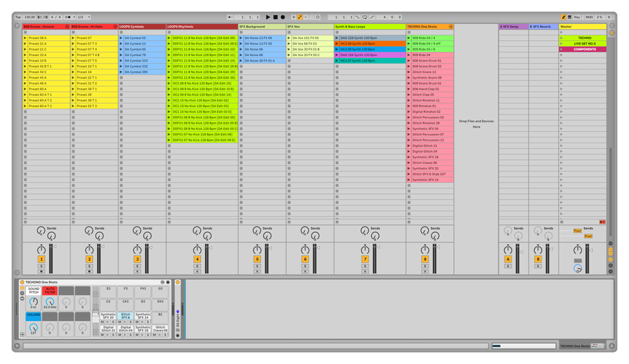Viewport: 629px width, 364px height.
Task: Unfold TECHNO One Shots track arrow
Action: 451,27
